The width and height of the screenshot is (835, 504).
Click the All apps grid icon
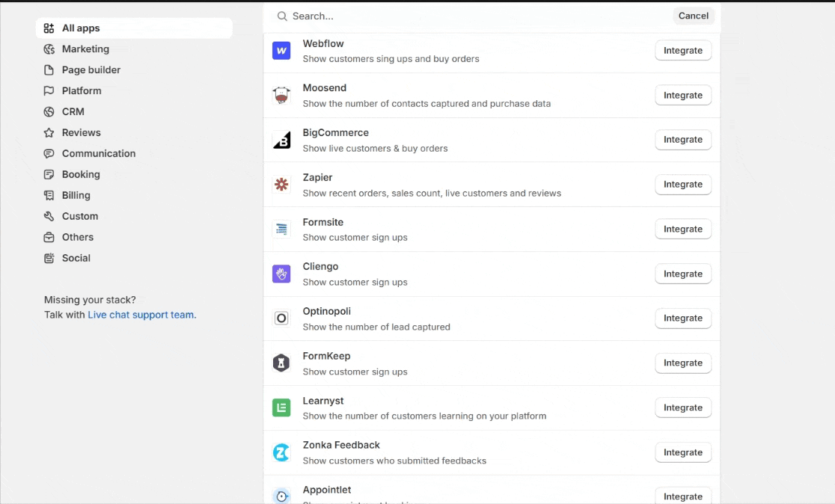[x=49, y=28]
